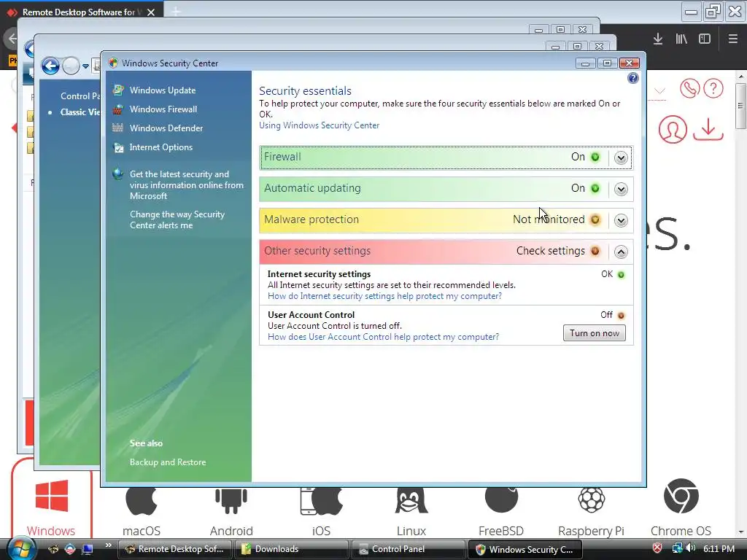Image resolution: width=747 pixels, height=560 pixels.
Task: Select the Windows platform logo on webpage
Action: click(x=52, y=496)
